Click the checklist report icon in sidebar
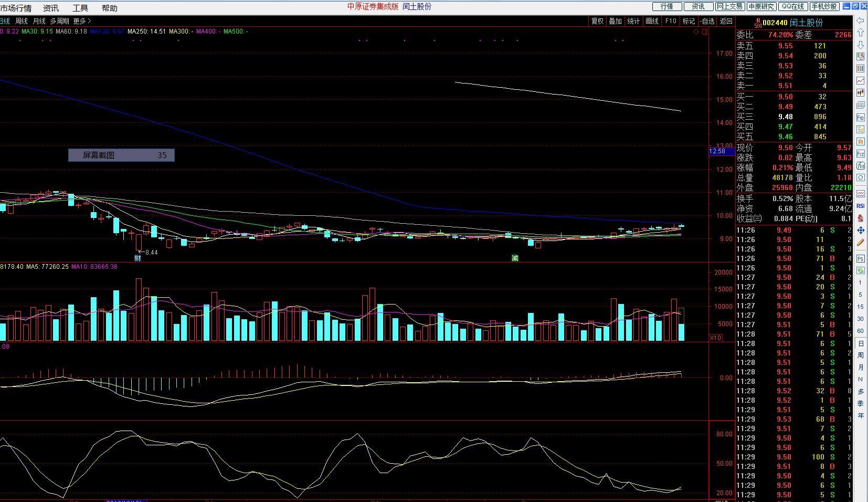The height and width of the screenshot is (502, 868). [x=860, y=57]
